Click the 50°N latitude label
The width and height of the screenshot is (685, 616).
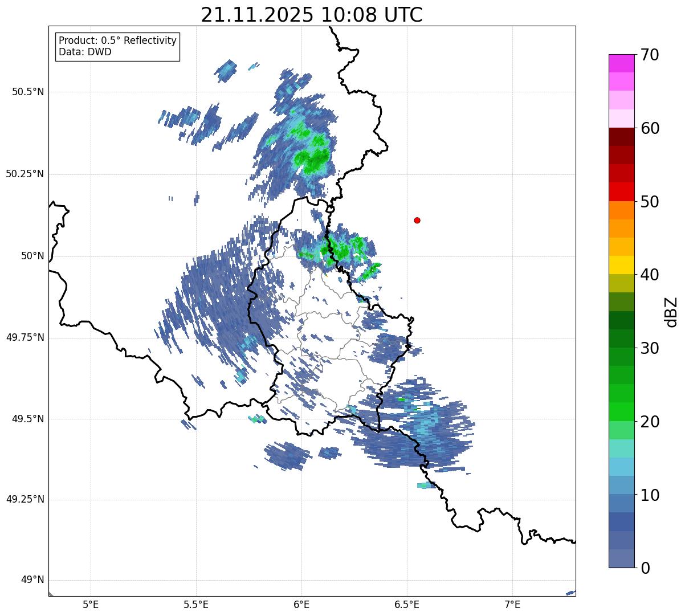[x=32, y=256]
